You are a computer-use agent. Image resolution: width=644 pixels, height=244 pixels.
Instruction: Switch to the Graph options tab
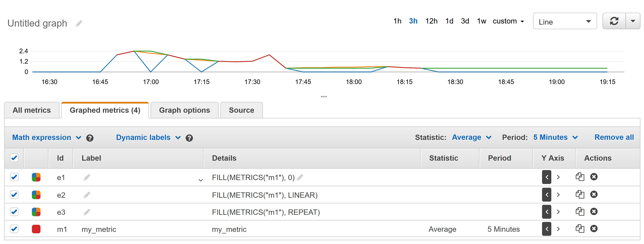point(184,110)
